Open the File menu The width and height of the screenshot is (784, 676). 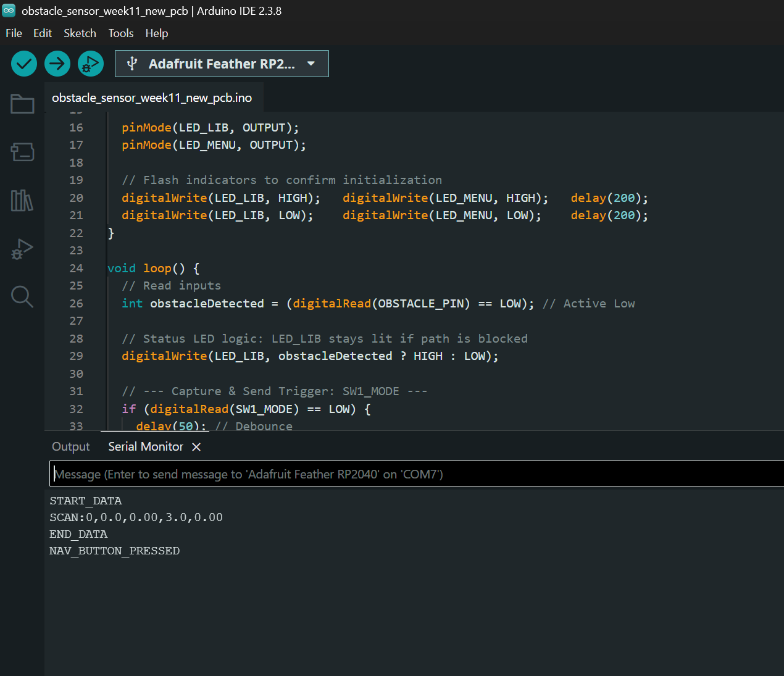click(x=14, y=33)
